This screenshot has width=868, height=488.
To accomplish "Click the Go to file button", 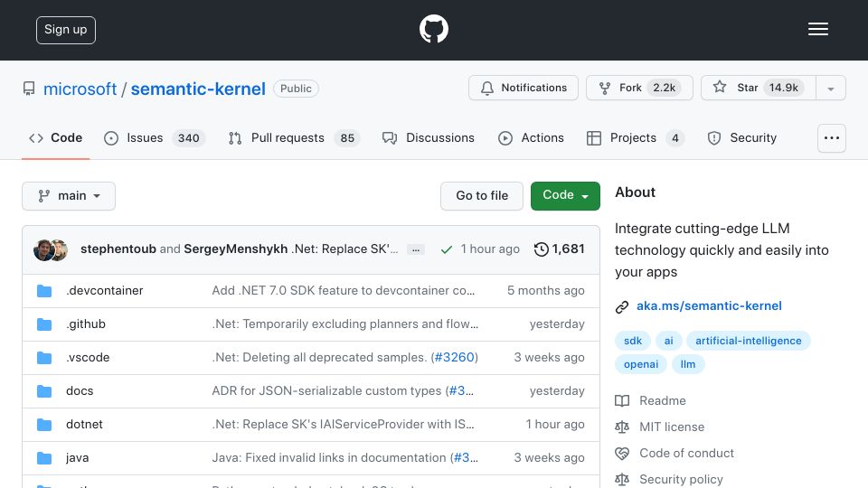I will click(x=482, y=196).
